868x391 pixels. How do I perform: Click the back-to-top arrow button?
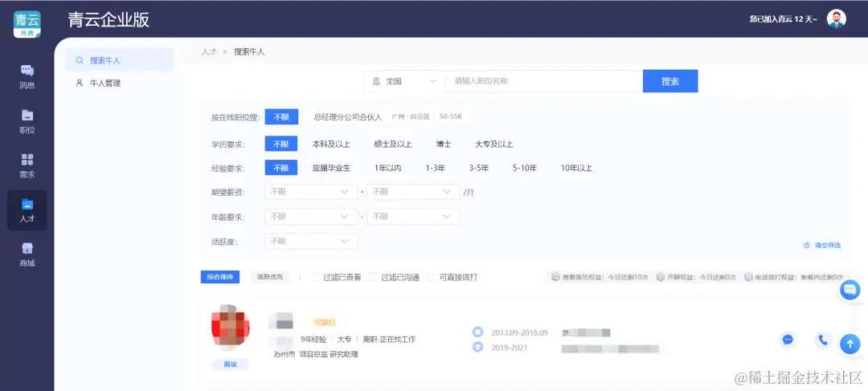(850, 344)
